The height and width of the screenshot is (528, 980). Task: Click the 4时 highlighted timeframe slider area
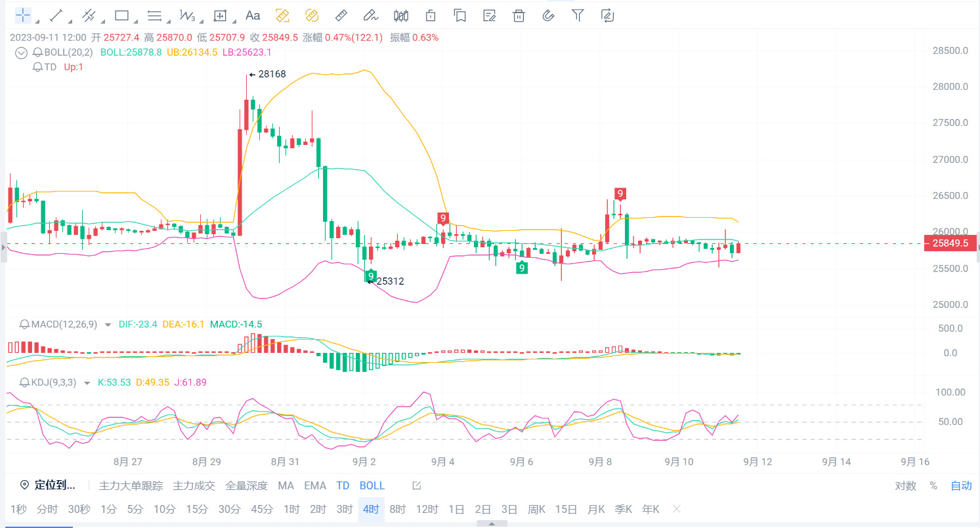pos(371,508)
